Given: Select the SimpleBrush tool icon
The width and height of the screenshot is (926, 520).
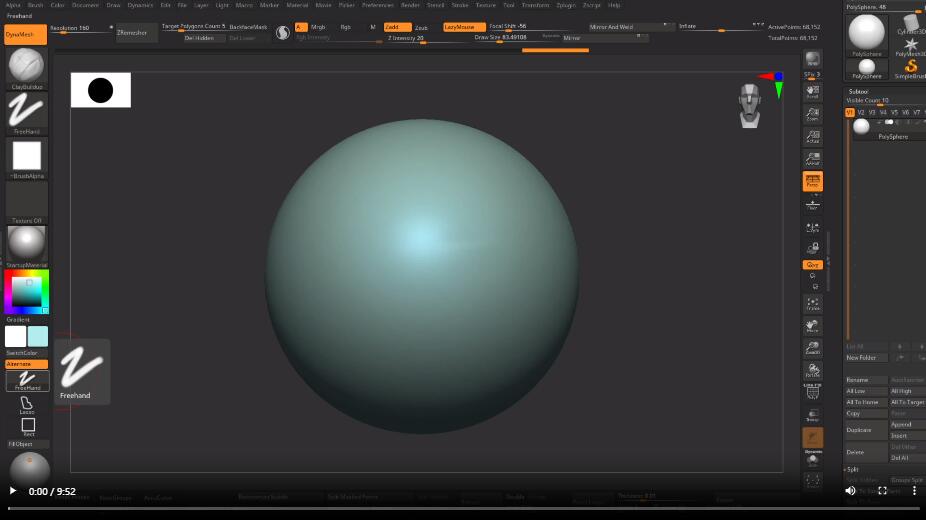Looking at the screenshot, I should (910, 67).
